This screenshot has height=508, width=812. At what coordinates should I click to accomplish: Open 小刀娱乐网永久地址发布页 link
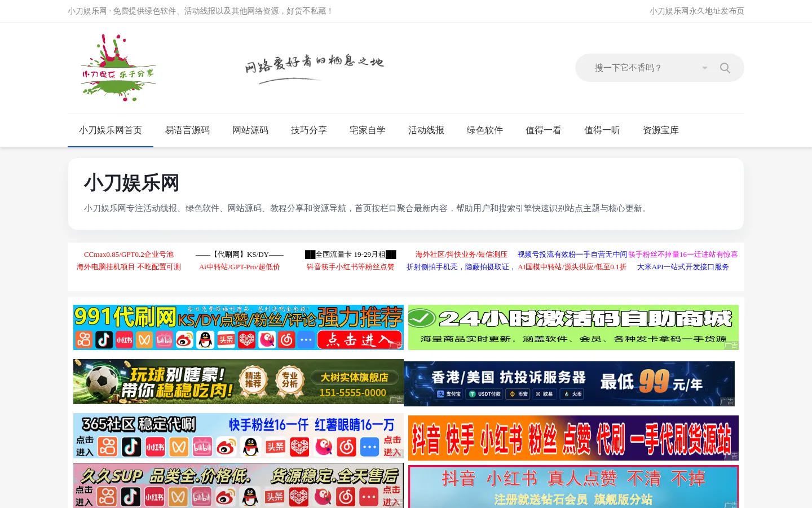point(697,11)
